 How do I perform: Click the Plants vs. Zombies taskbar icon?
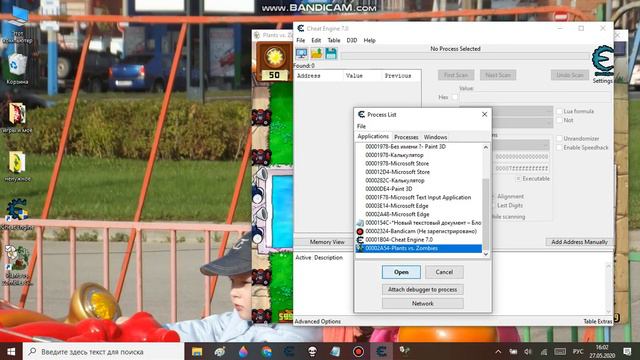tap(404, 351)
